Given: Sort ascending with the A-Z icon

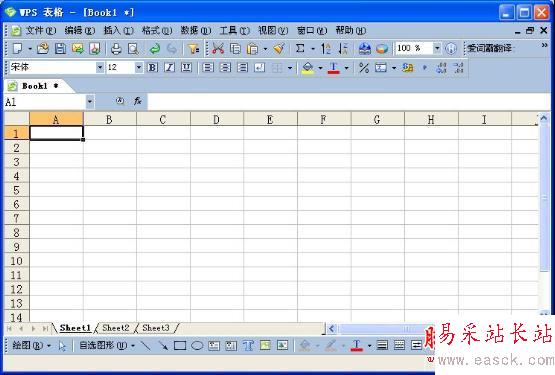Looking at the screenshot, I should (x=326, y=49).
